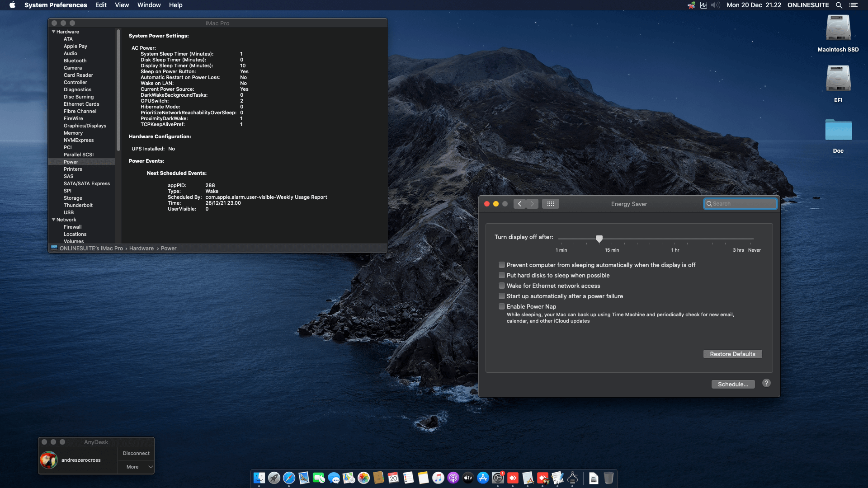Select Graphics/Displays in hardware list
Screen dimensions: 868x488
coord(85,126)
